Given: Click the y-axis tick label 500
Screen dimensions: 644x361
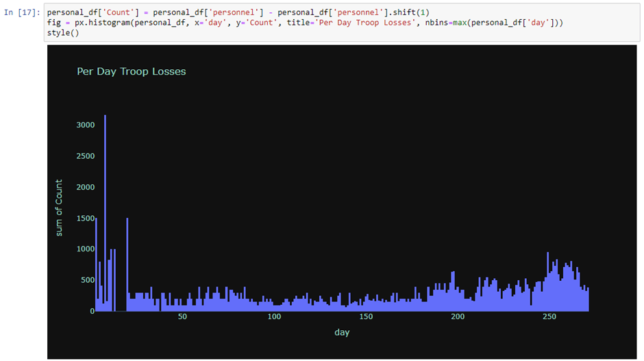Looking at the screenshot, I should (88, 280).
